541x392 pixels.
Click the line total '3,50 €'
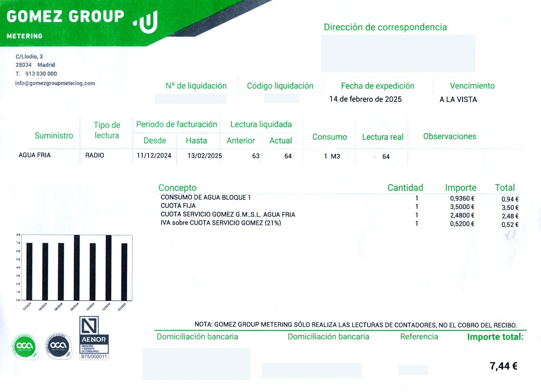pos(510,208)
